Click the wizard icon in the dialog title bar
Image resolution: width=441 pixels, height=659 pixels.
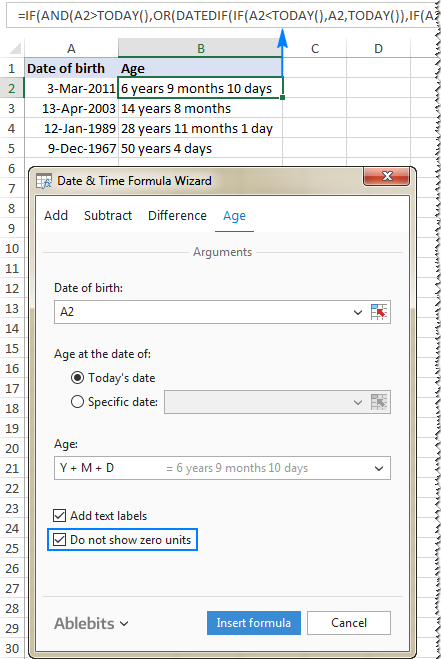[x=44, y=181]
